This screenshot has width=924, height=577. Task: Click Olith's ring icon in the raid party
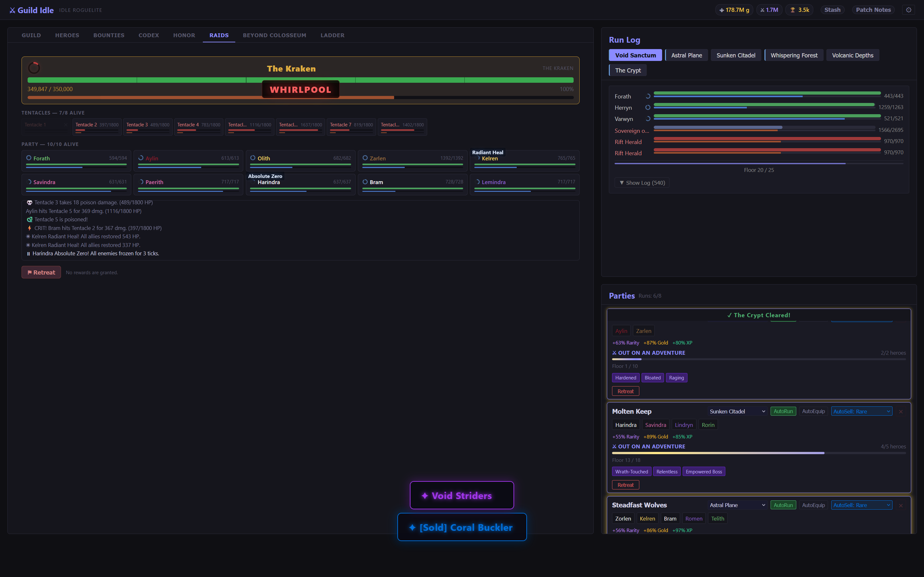click(253, 158)
